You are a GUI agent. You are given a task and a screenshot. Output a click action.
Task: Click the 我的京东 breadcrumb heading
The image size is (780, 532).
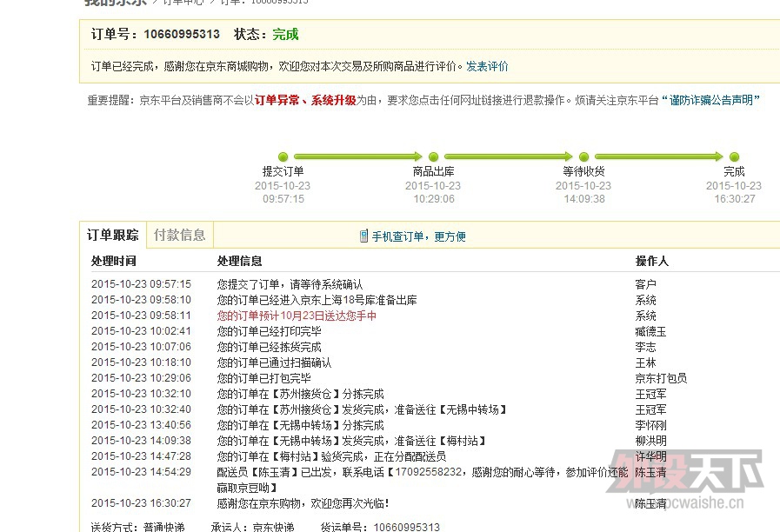115,2
